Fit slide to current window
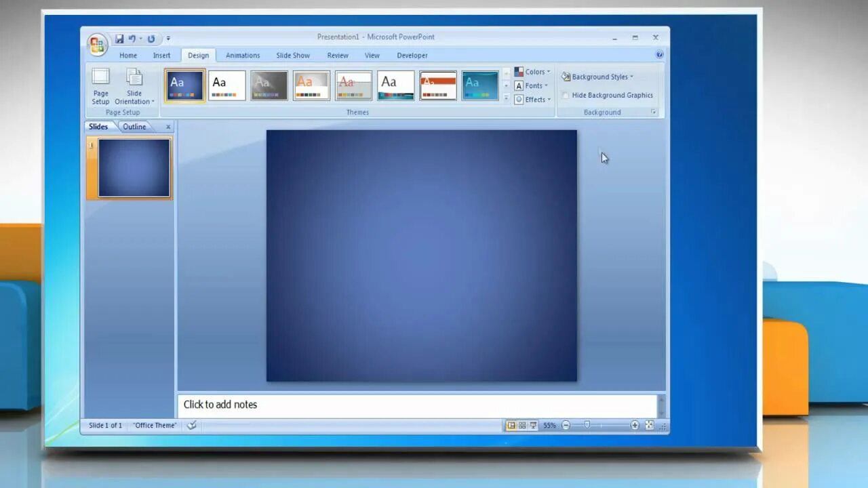 (649, 426)
